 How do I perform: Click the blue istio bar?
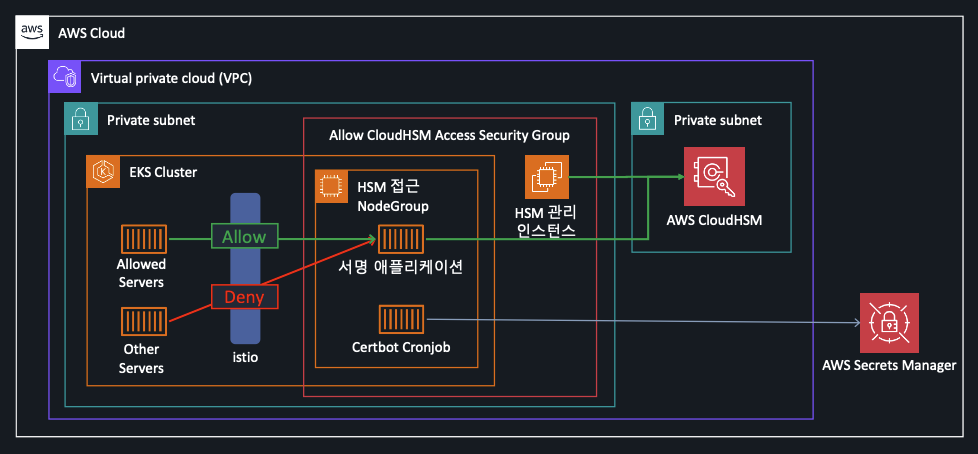245,268
